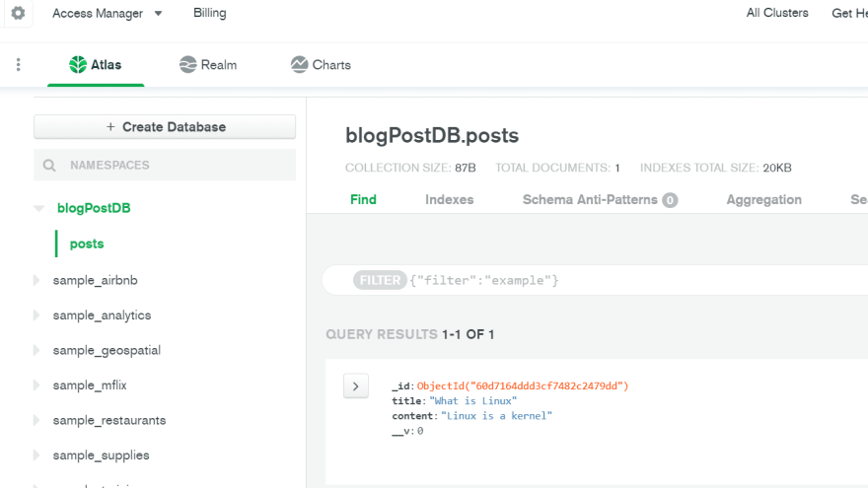The height and width of the screenshot is (488, 868).
Task: Select sample_mflix in the namespace list
Action: pyautogui.click(x=90, y=385)
